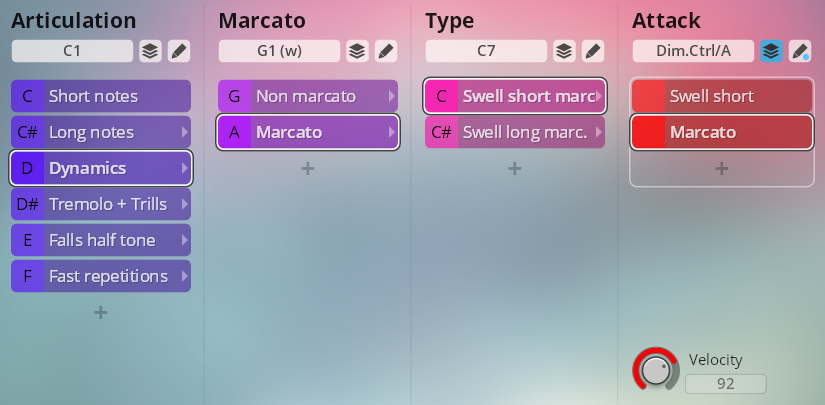Select the Falls half tone articulation
Image resolution: width=825 pixels, height=405 pixels.
point(100,240)
